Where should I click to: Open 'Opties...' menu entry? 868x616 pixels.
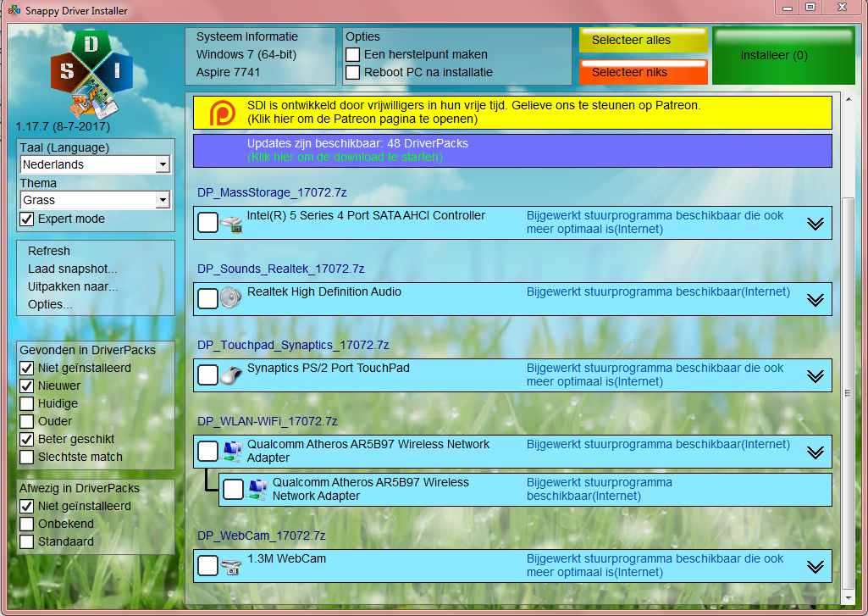coord(50,304)
